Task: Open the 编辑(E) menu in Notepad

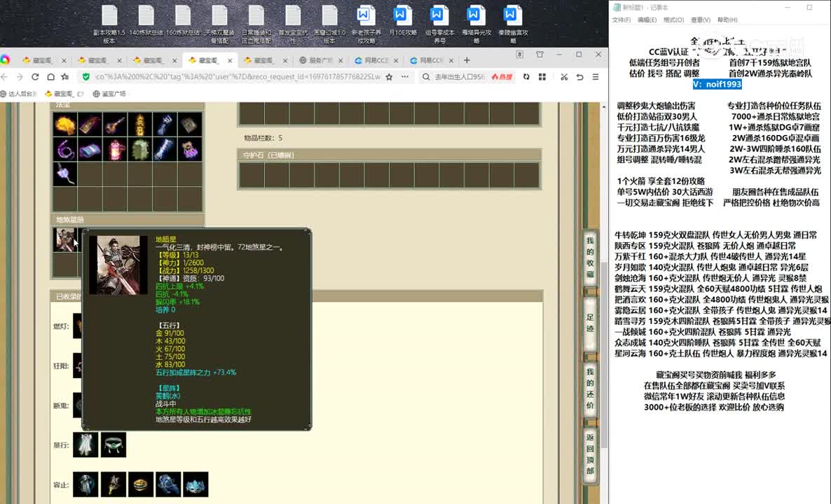Action: point(647,20)
